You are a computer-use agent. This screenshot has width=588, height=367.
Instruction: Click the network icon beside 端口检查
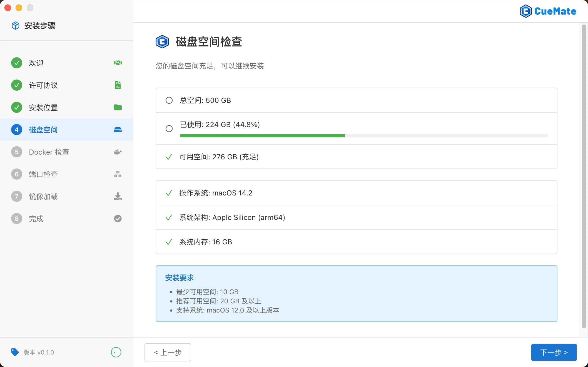118,174
